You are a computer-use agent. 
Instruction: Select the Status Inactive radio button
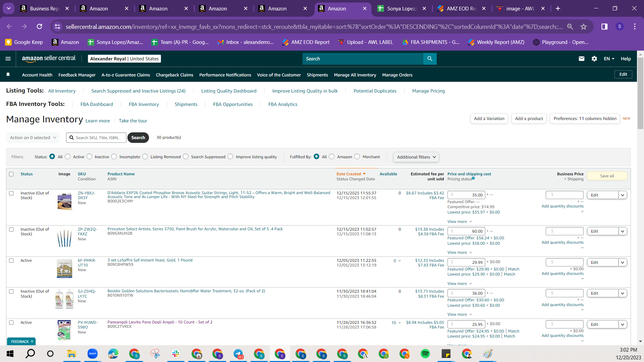[x=90, y=157]
